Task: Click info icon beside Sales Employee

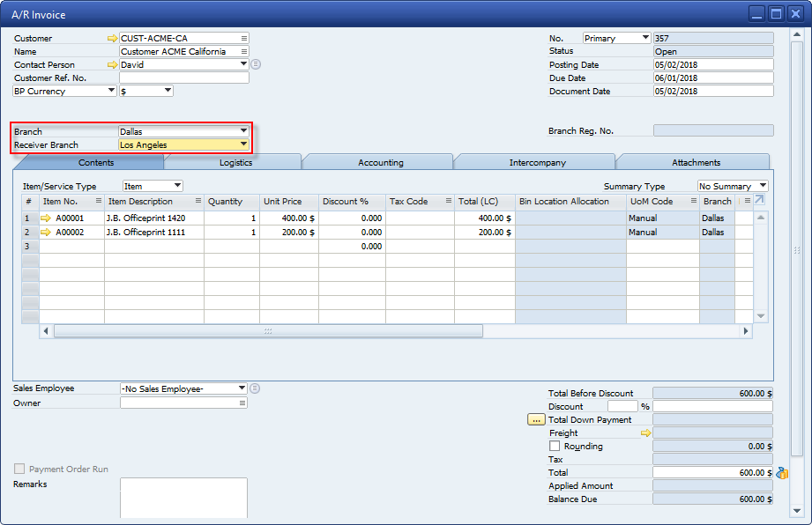Action: pos(255,388)
